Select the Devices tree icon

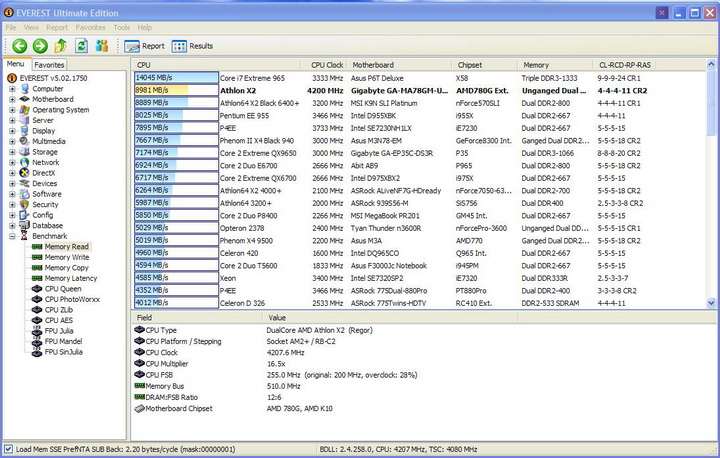tap(25, 184)
